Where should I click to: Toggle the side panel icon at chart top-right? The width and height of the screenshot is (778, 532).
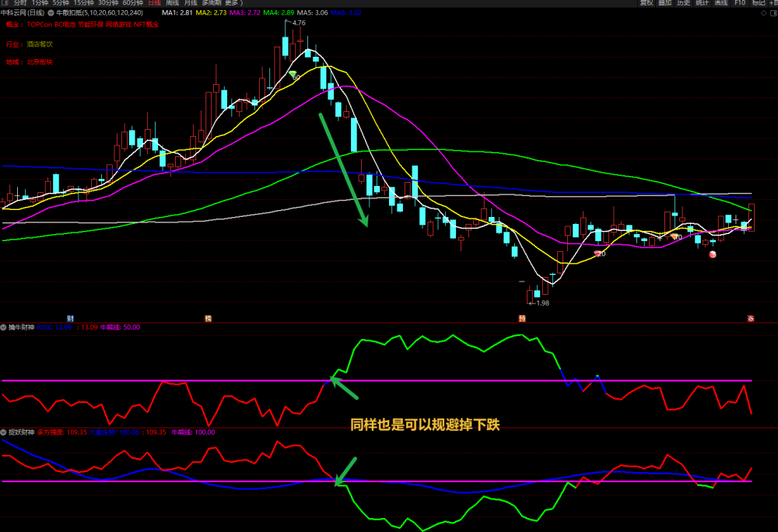click(x=773, y=13)
